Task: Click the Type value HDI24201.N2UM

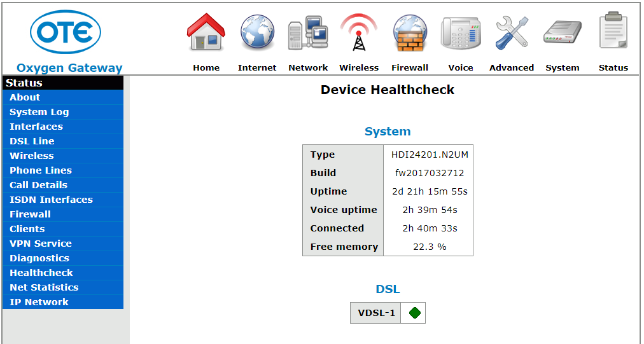Action: [x=429, y=155]
